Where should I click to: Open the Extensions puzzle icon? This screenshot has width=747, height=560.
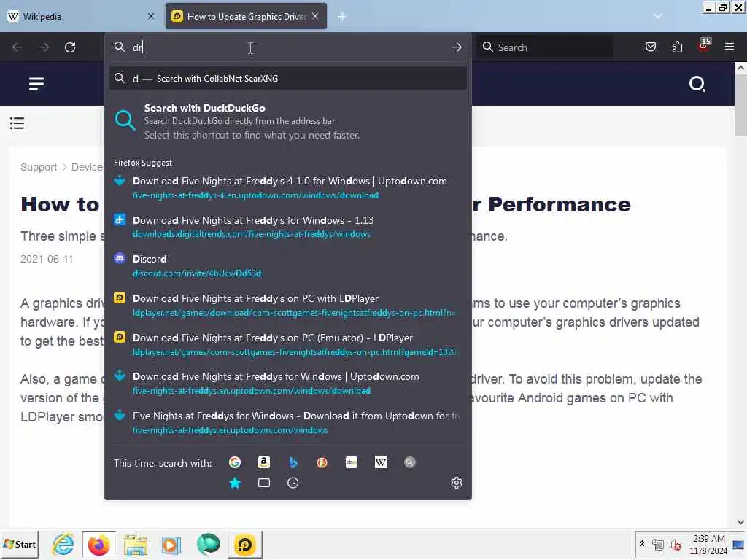[x=677, y=47]
